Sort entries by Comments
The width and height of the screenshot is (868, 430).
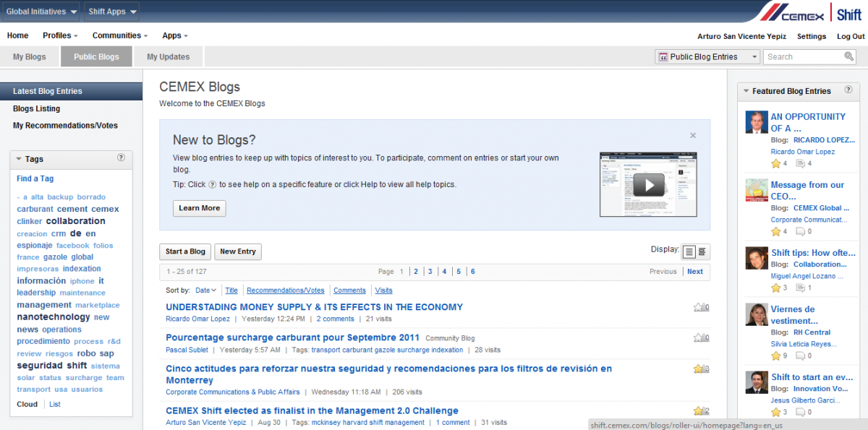[x=349, y=291]
